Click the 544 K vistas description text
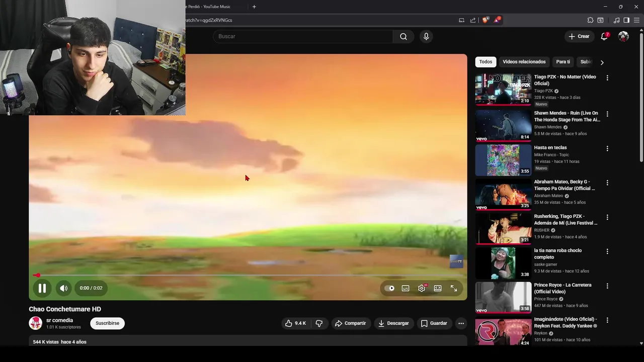The width and height of the screenshot is (644, 362). (60, 342)
